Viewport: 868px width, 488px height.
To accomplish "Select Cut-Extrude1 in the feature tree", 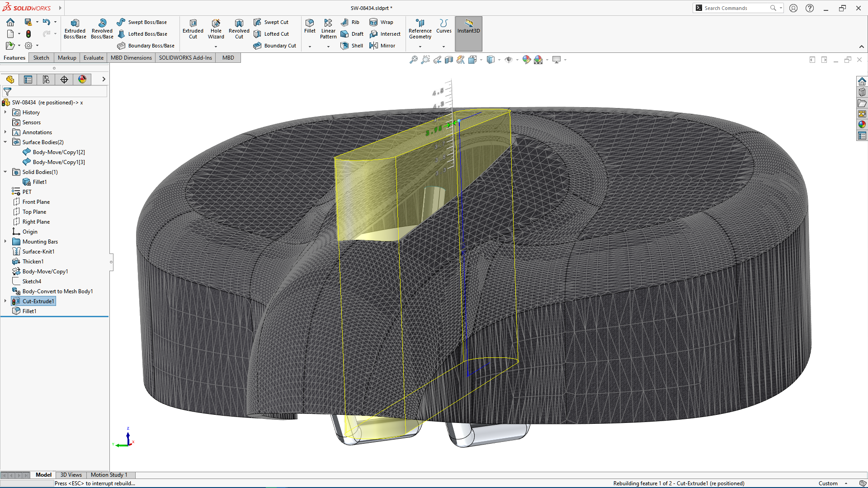I will click(x=38, y=301).
